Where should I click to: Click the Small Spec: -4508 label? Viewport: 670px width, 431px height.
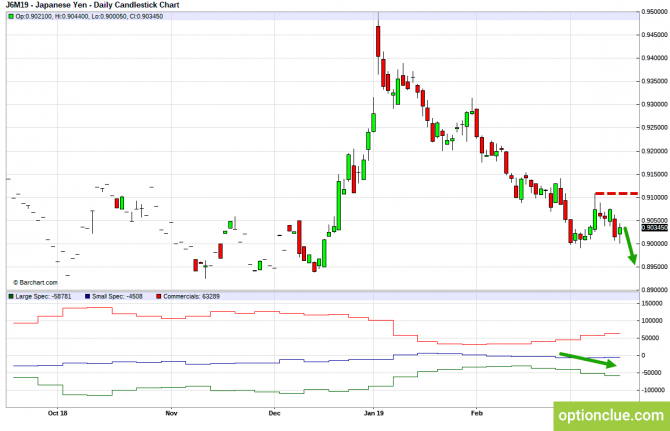click(117, 296)
